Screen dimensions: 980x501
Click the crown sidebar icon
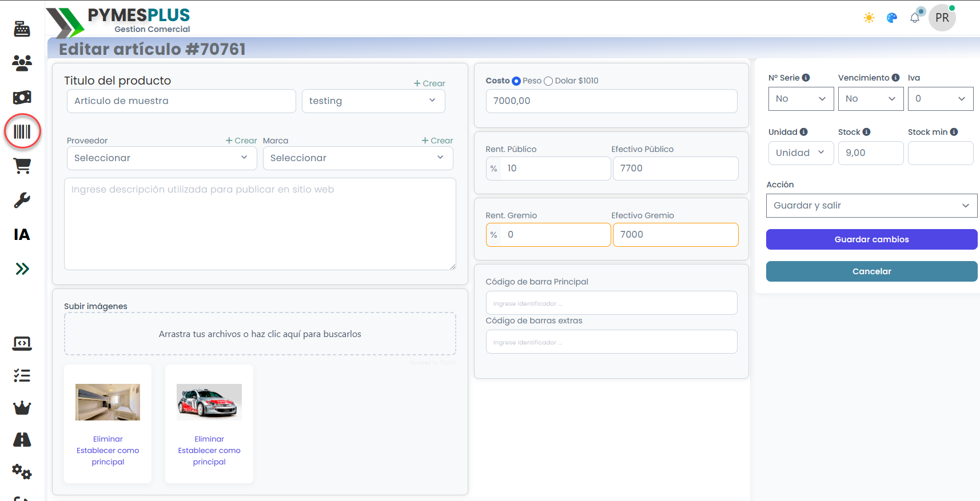[22, 408]
